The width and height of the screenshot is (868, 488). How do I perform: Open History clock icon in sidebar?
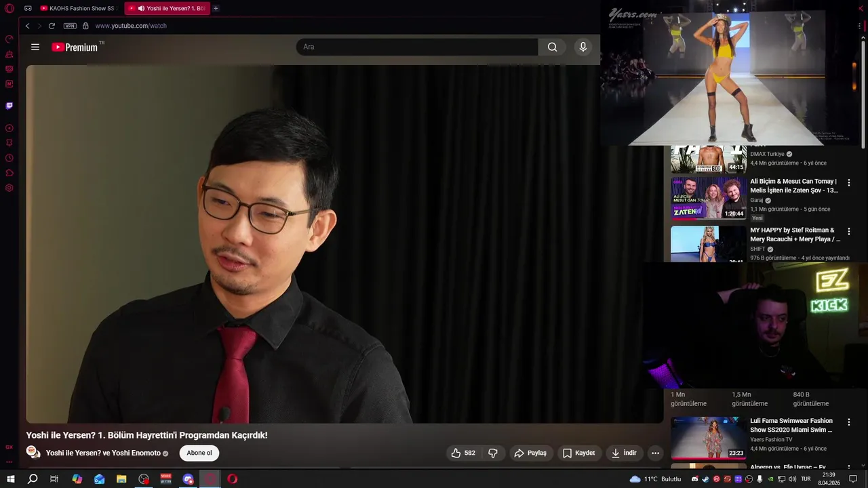(x=9, y=158)
